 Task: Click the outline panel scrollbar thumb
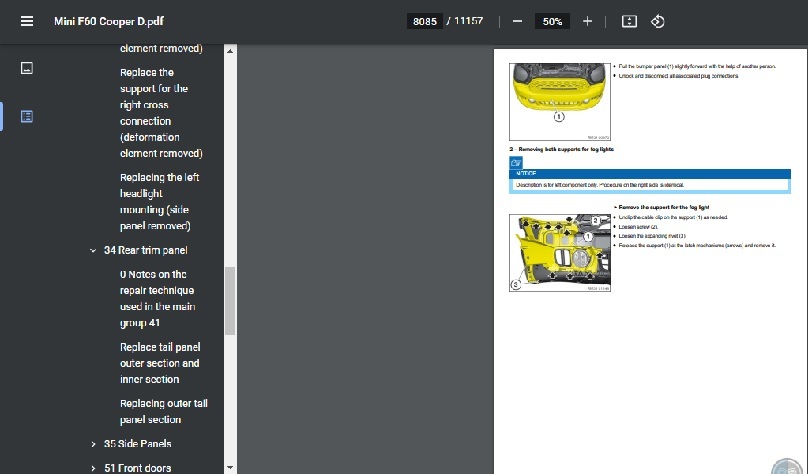[230, 301]
